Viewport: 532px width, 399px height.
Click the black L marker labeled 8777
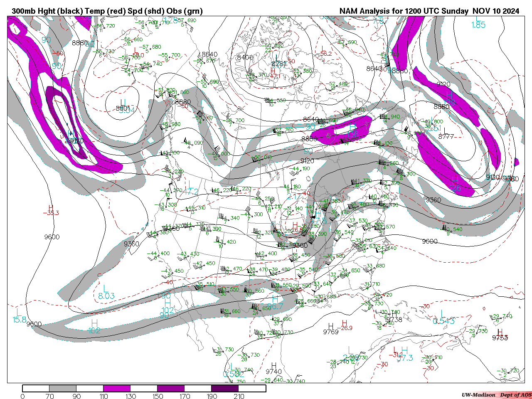coord(446,131)
